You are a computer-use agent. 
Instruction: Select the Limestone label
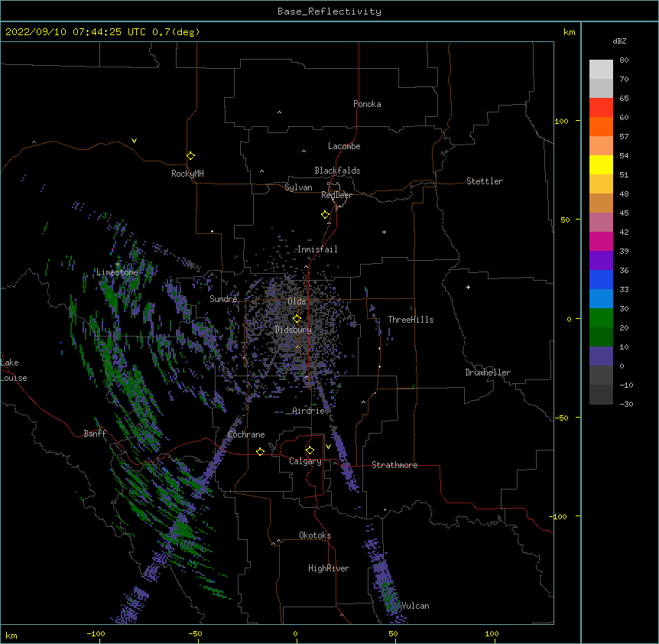click(117, 272)
